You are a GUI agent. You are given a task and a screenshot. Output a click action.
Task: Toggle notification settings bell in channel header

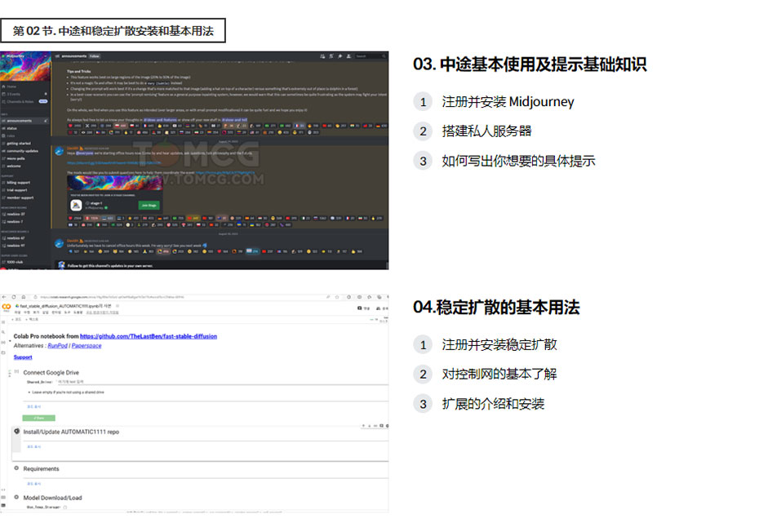[x=331, y=56]
